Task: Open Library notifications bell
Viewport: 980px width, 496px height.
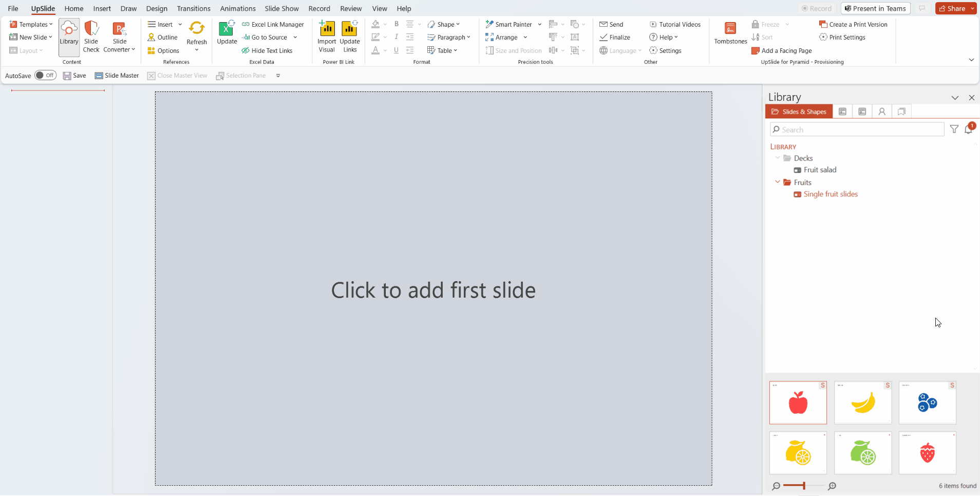Action: pyautogui.click(x=969, y=129)
